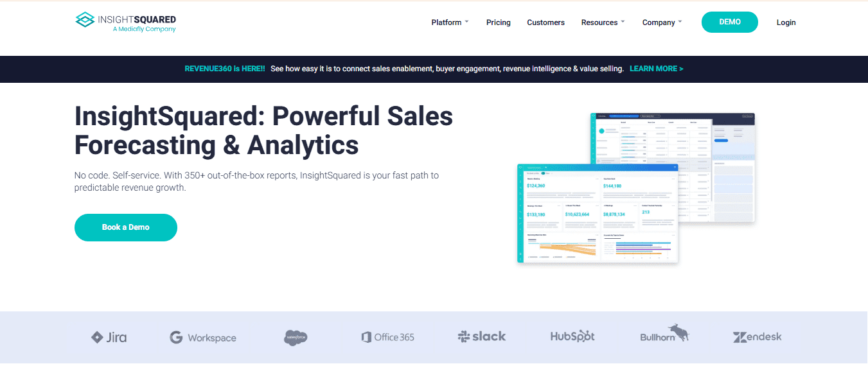
Task: Click the $8,878,134 value in dashboard preview
Action: (x=614, y=214)
